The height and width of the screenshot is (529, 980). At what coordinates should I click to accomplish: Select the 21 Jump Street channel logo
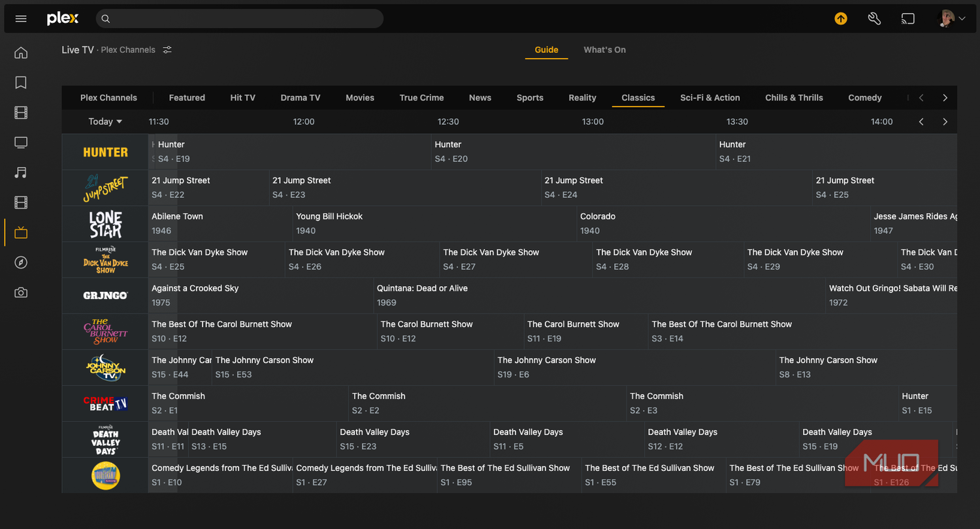pos(105,188)
